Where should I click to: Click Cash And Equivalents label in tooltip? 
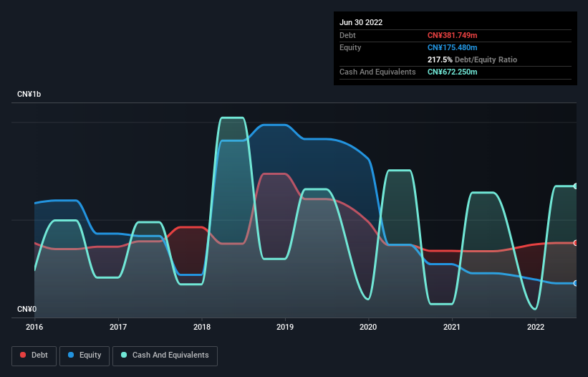pos(377,72)
